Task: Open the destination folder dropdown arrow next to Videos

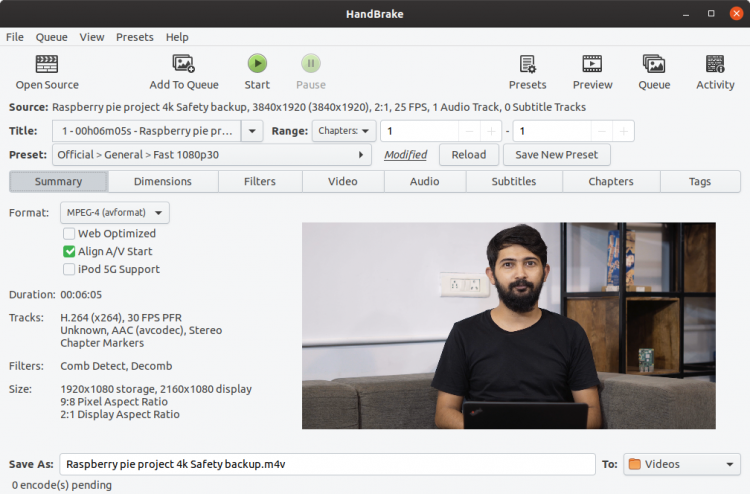Action: (x=730, y=464)
